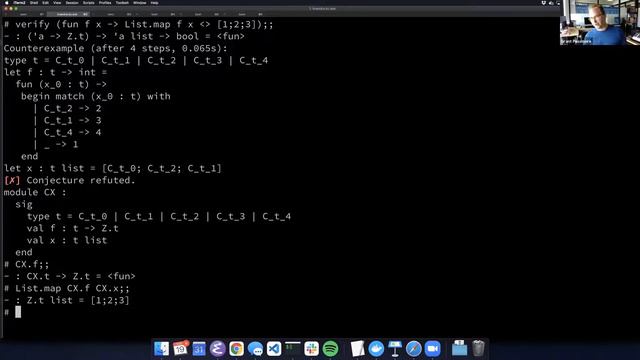Click the 'Z.t list = [1;2;3]' result line
This screenshot has width=640, height=360.
click(67, 300)
